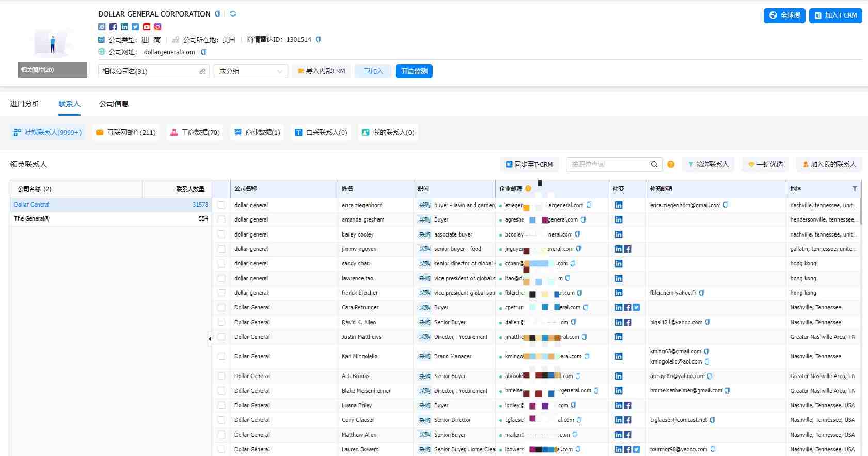Click the 一键优选 button
The width and height of the screenshot is (868, 456).
(765, 164)
